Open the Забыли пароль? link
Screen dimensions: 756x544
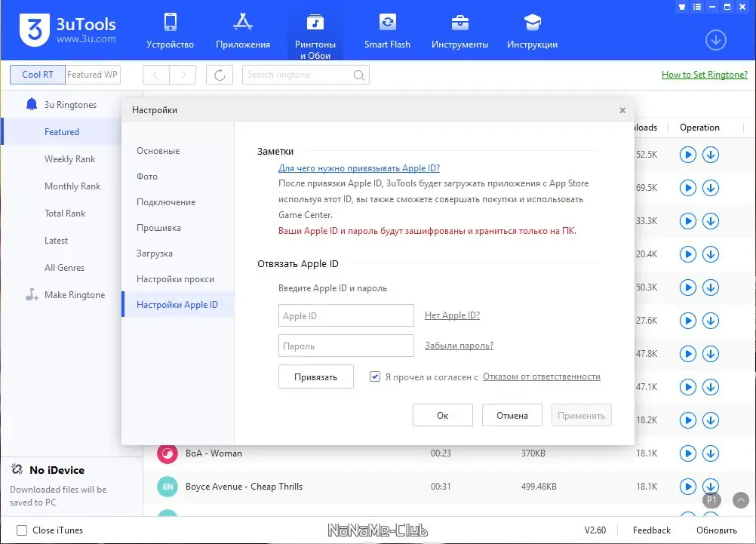tap(459, 346)
